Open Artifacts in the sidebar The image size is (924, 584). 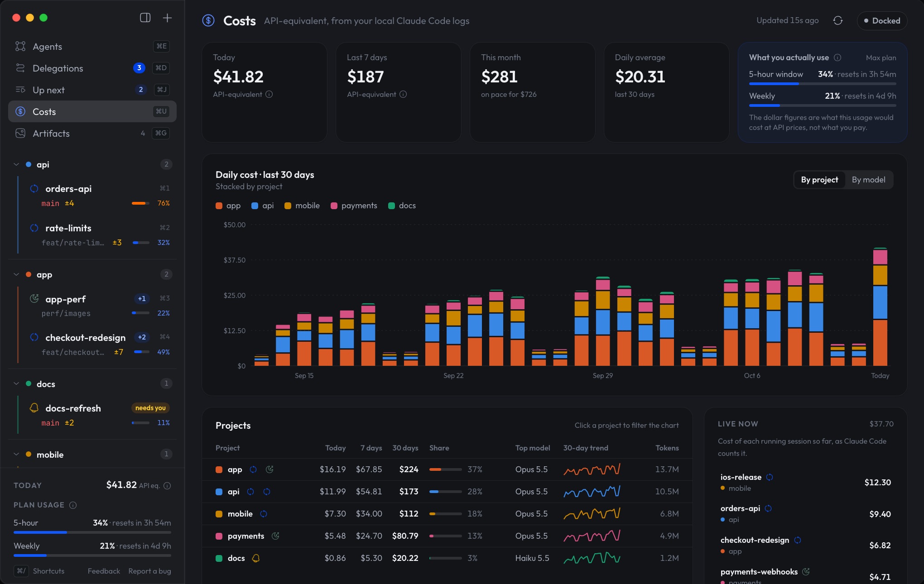pyautogui.click(x=92, y=133)
